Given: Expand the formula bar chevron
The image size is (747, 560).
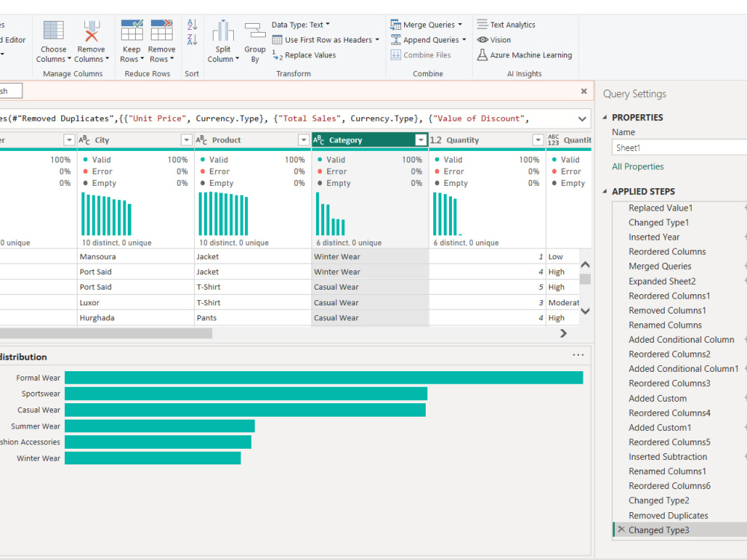Looking at the screenshot, I should (x=582, y=119).
